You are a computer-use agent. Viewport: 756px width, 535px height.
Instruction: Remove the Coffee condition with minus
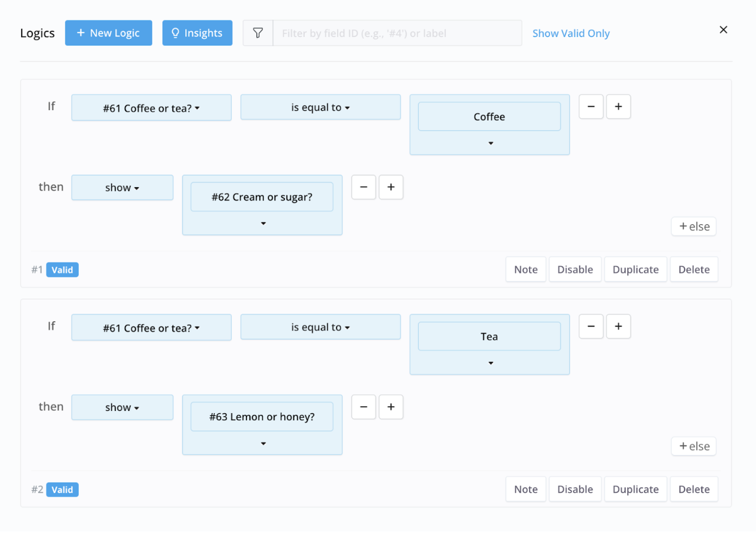591,107
